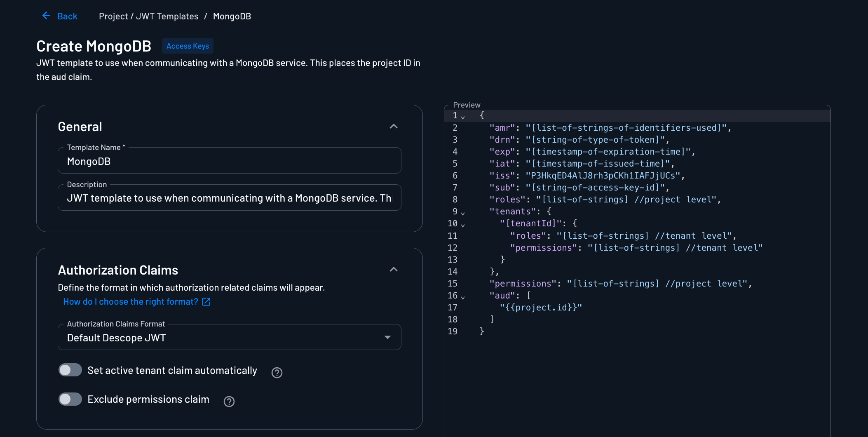The image size is (868, 437).
Task: Click the Preview panel label
Action: 467,105
